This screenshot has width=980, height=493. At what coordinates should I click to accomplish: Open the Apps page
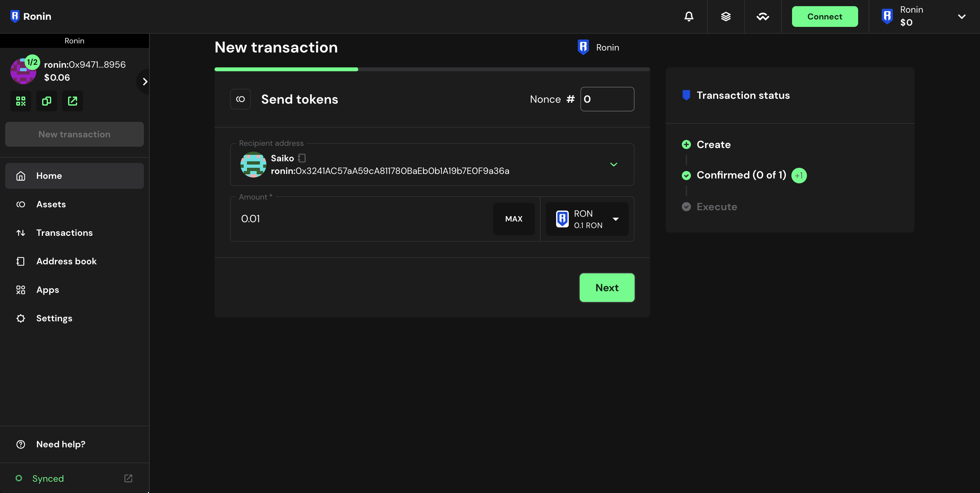click(75, 290)
